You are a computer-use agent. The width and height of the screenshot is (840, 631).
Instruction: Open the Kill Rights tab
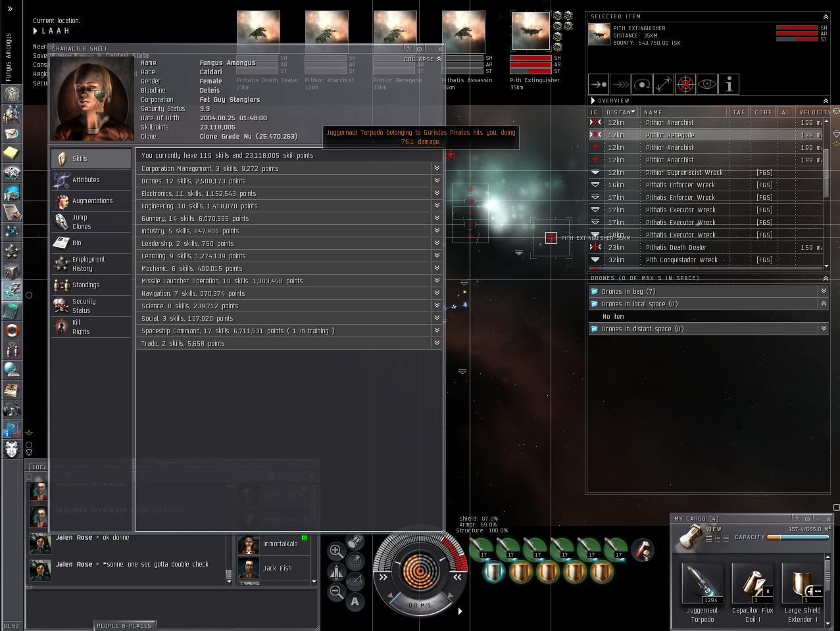pyautogui.click(x=91, y=327)
